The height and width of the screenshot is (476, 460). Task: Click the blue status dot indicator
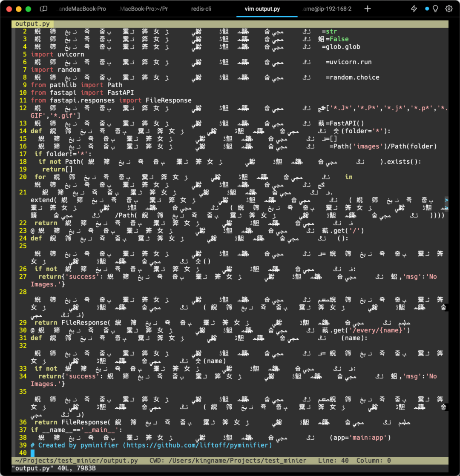tap(427, 9)
